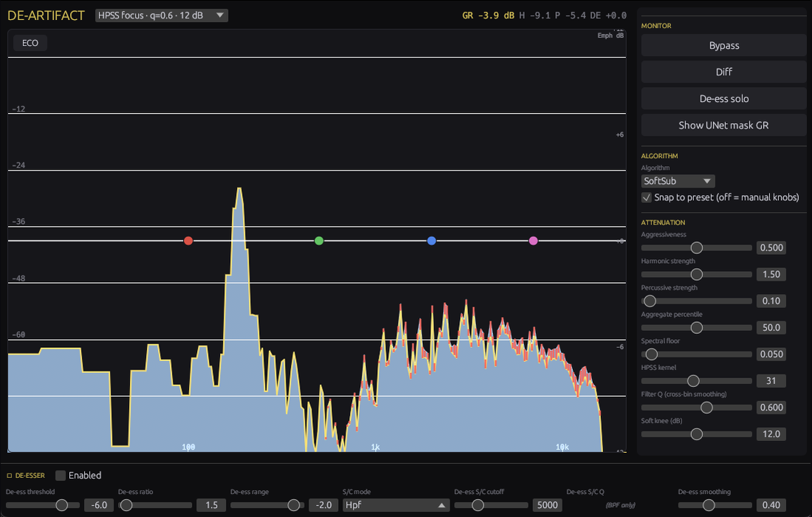The image size is (812, 517).
Task: Open the S/C mode Hpf dropdown
Action: pyautogui.click(x=396, y=505)
